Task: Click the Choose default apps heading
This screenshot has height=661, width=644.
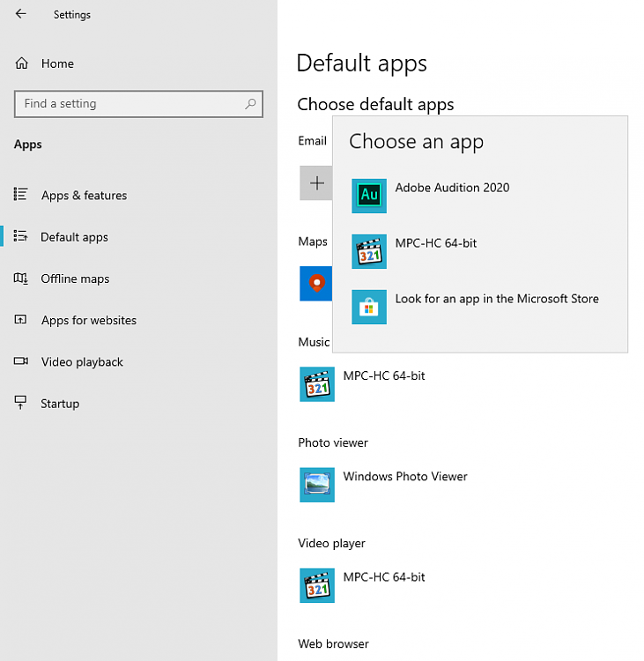Action: pyautogui.click(x=375, y=105)
